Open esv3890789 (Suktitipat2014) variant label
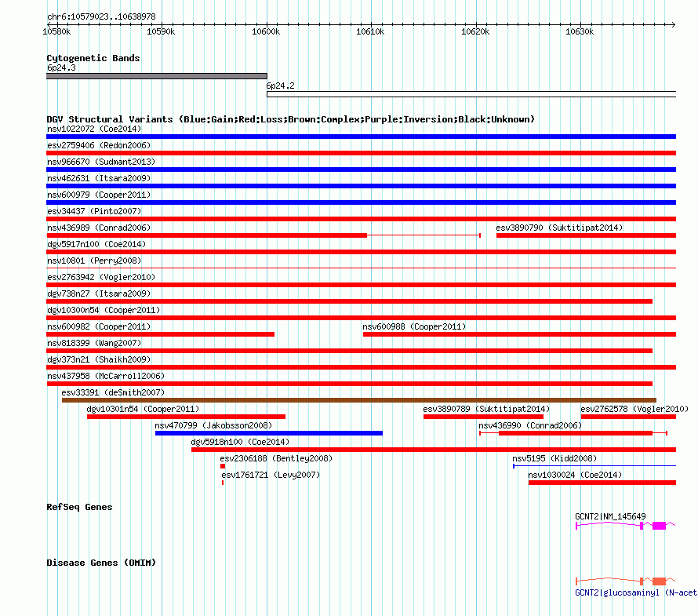Viewport: 698px width, 616px height. [x=486, y=409]
